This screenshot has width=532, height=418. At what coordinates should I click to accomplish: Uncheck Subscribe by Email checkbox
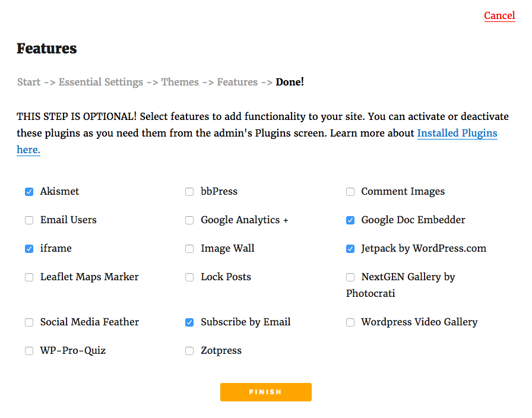point(189,322)
